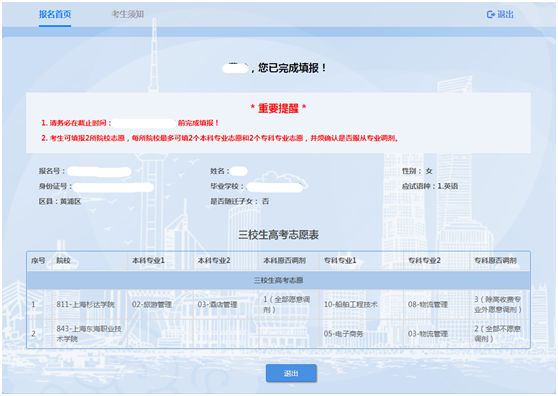
Task: Click the 退出 text link in the header
Action: pyautogui.click(x=505, y=14)
